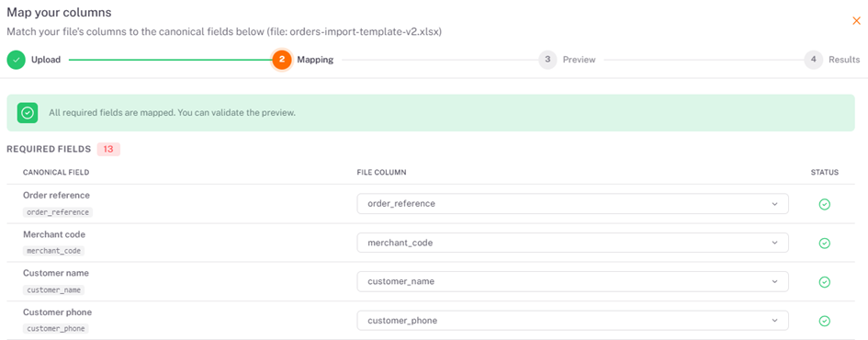Click the REQUIRED FIELDS section heading

tap(49, 149)
